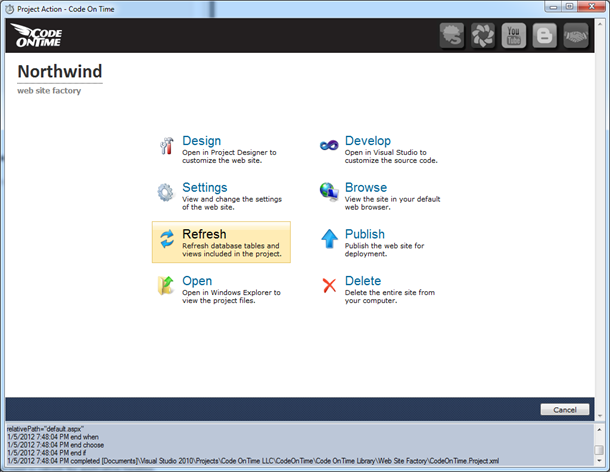Click log line 'relativePath="default.aspx"'

tap(45, 429)
